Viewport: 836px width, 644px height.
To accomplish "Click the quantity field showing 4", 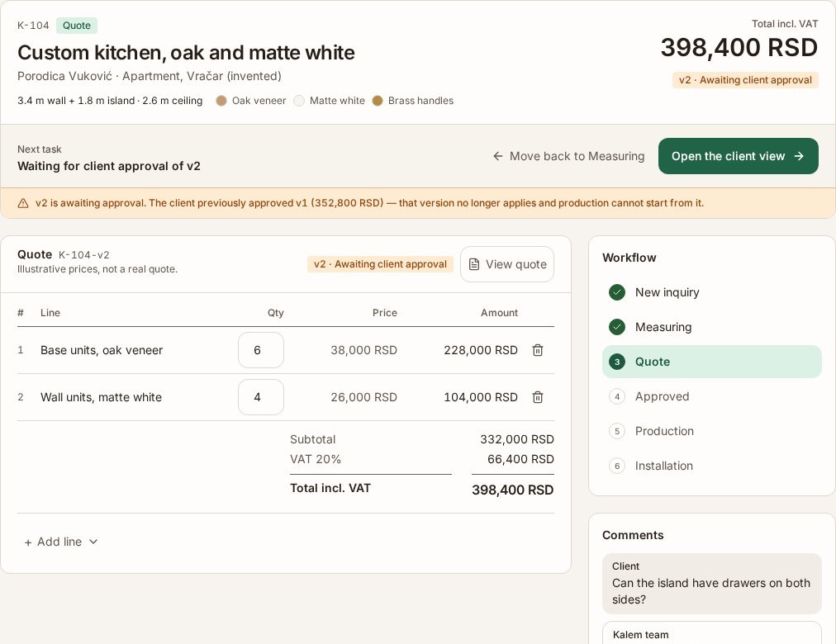I will [x=261, y=397].
